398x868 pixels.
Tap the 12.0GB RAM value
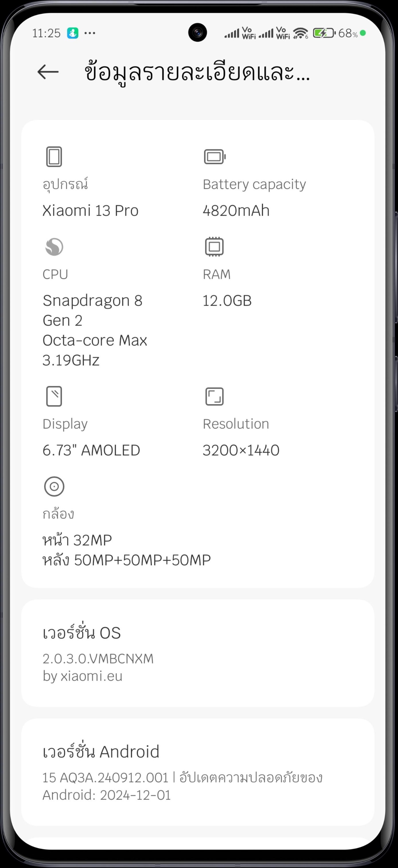click(x=227, y=300)
